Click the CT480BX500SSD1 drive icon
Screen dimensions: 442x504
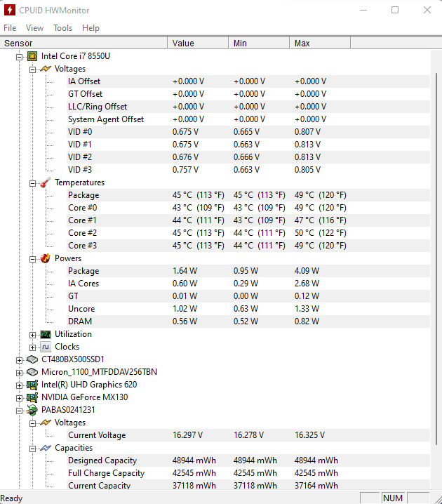pos(32,359)
